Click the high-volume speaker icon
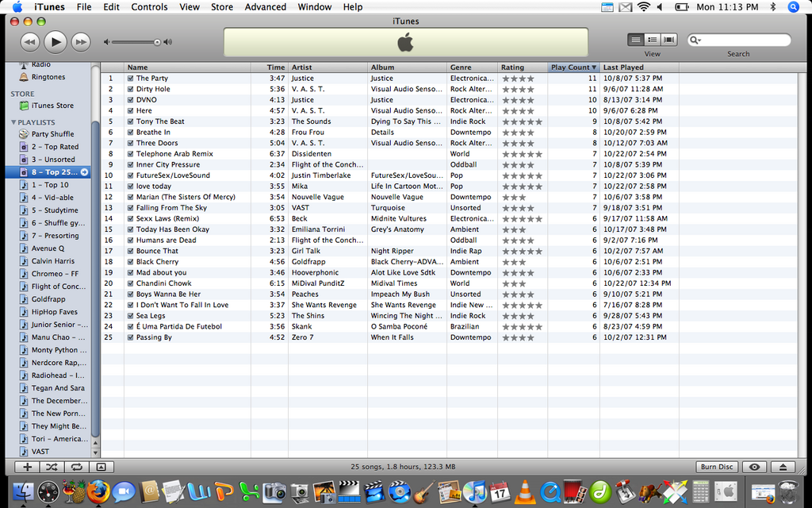This screenshot has height=508, width=812. click(168, 42)
